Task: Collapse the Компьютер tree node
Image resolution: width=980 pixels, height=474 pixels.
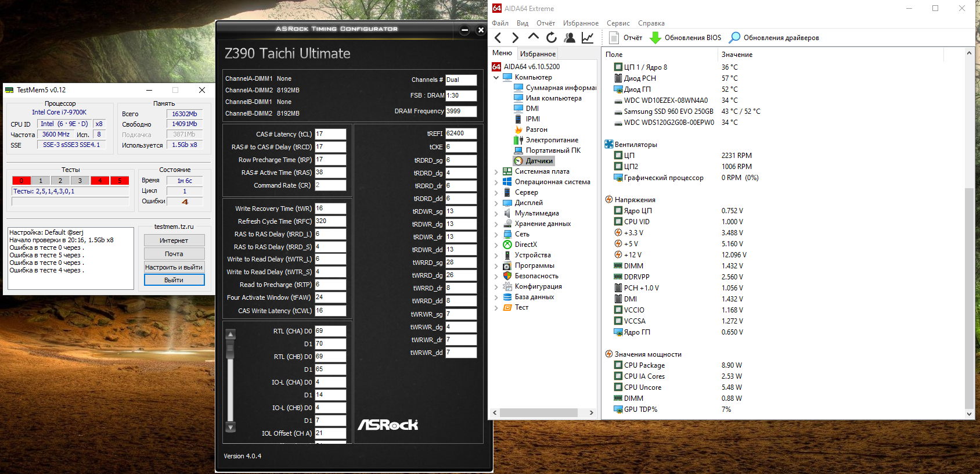Action: pyautogui.click(x=496, y=77)
